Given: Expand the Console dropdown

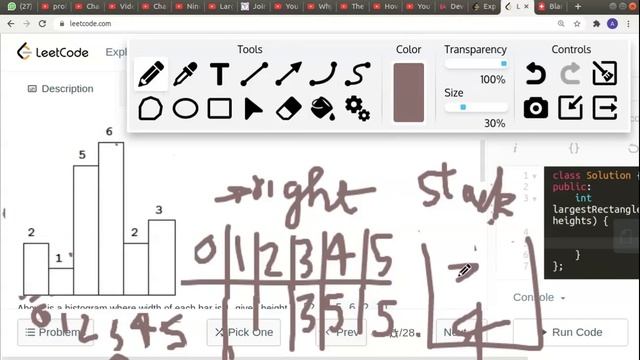Looking at the screenshot, I should pos(539,297).
